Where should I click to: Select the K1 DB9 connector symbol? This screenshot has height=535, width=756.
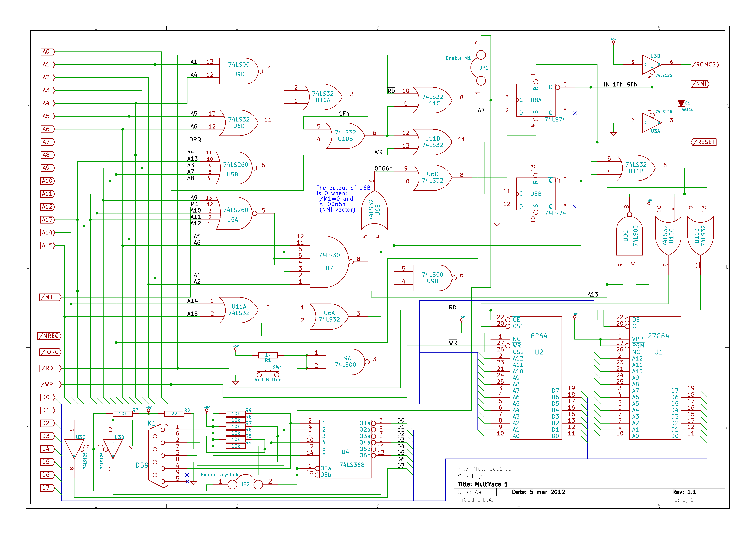tap(158, 456)
